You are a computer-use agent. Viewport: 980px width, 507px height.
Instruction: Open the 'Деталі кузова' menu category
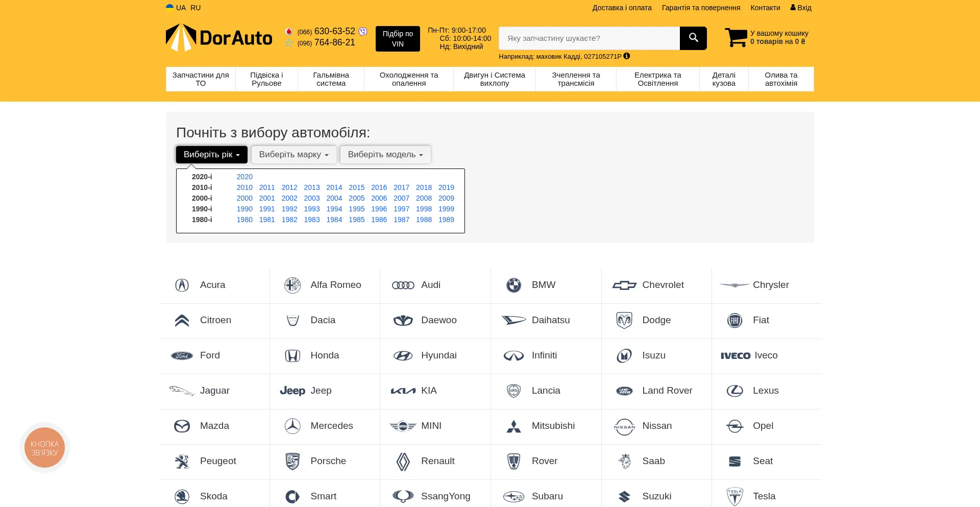(x=723, y=79)
